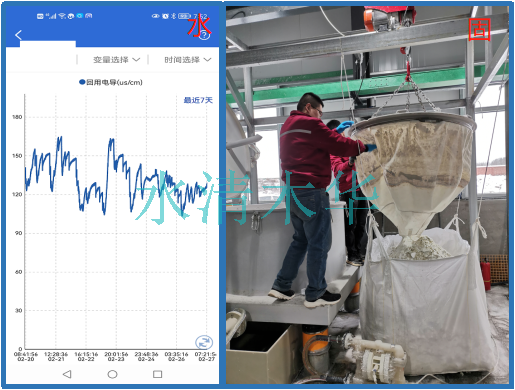Viewport: 515px width, 390px height.
Task: Open the 变量选择 dropdown
Action: [x=116, y=60]
